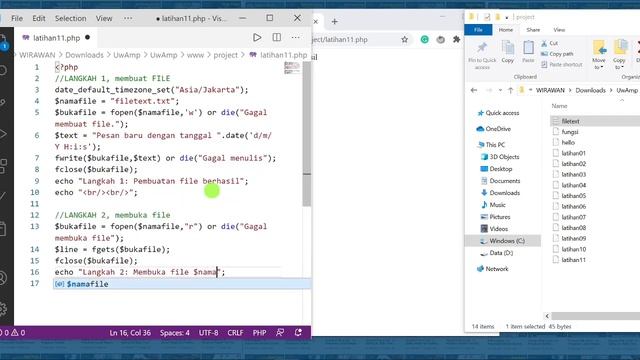The image size is (640, 360).
Task: Open VS Code accounts icon in activity bar
Action: pos(3,278)
